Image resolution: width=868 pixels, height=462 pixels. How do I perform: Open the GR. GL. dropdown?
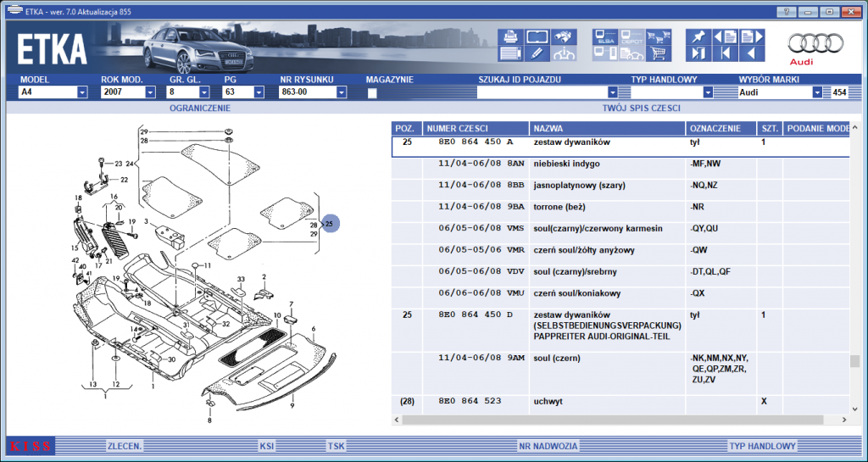pyautogui.click(x=204, y=92)
